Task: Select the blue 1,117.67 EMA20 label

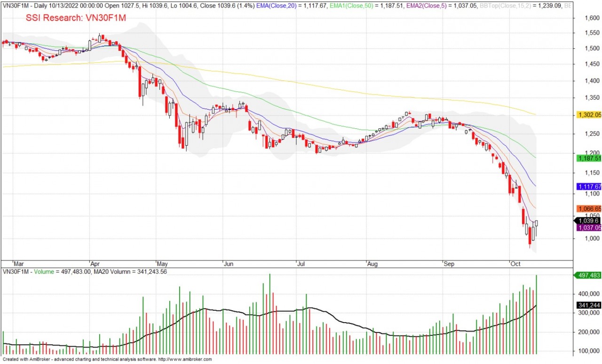Action: [x=589, y=187]
